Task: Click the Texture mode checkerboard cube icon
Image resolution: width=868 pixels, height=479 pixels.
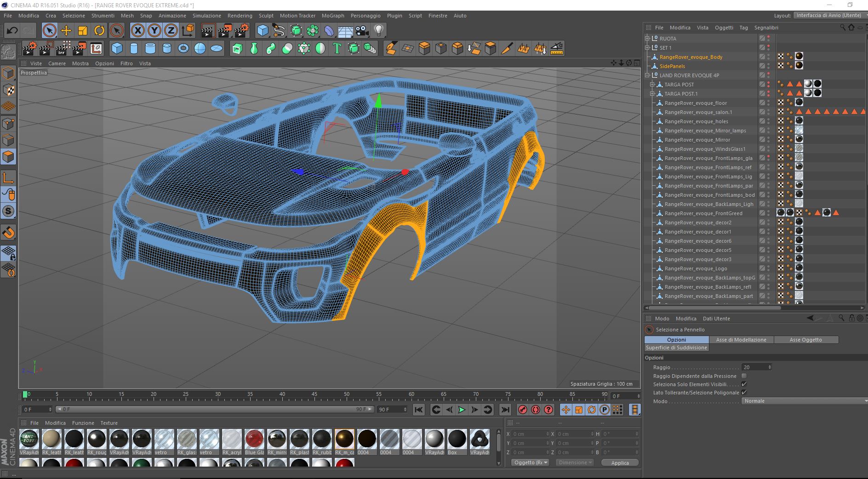Action: (9, 90)
